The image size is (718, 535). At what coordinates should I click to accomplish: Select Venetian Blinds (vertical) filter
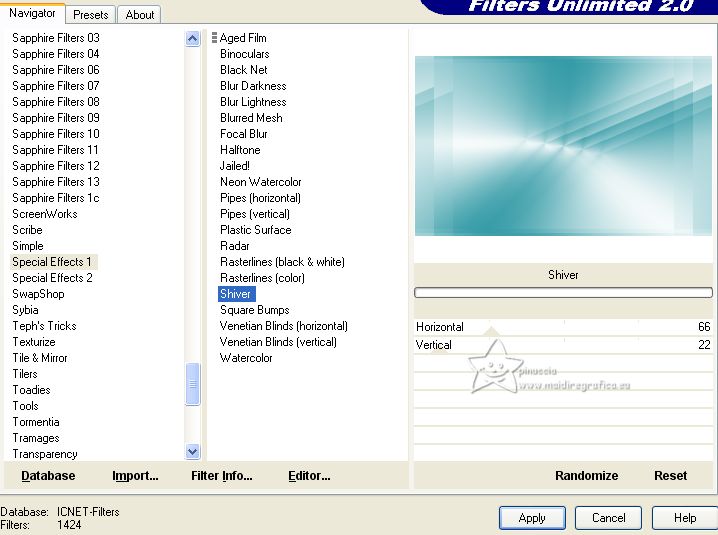click(x=278, y=342)
